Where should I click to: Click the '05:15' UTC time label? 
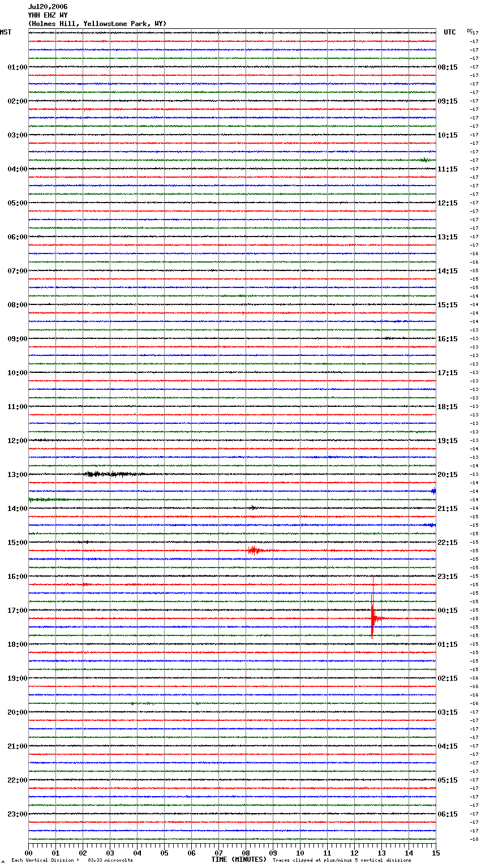pos(448,780)
